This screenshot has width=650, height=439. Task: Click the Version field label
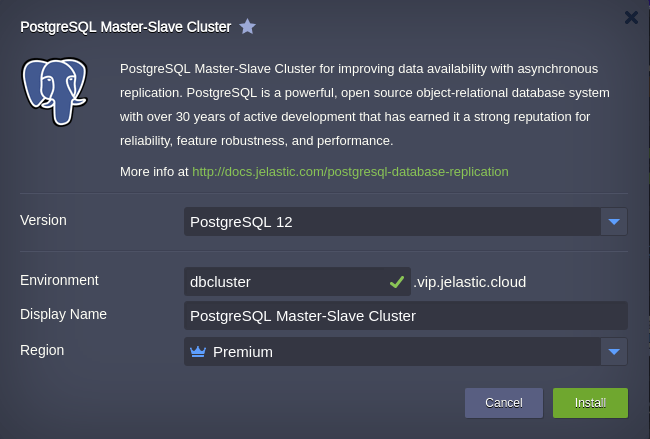click(43, 220)
